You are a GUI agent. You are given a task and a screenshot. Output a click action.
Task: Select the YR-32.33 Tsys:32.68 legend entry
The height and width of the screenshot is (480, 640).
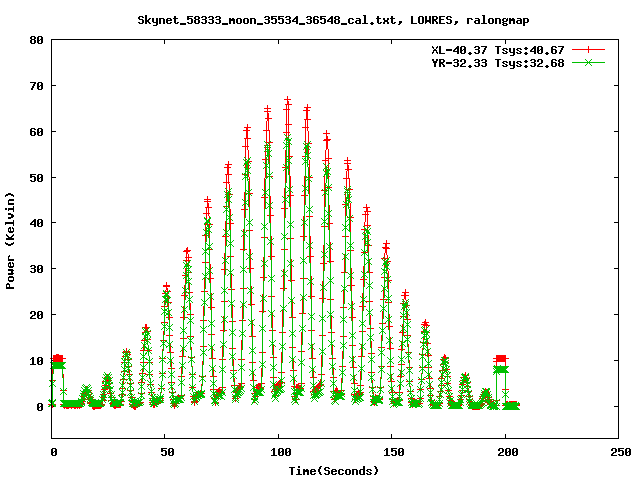click(x=498, y=63)
